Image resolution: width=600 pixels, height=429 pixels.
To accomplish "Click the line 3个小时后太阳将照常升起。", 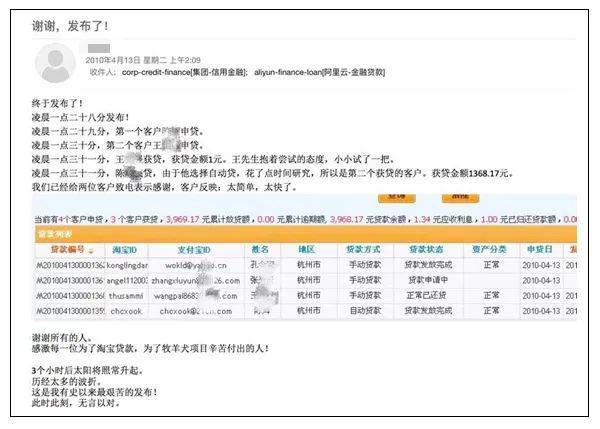I will point(88,370).
